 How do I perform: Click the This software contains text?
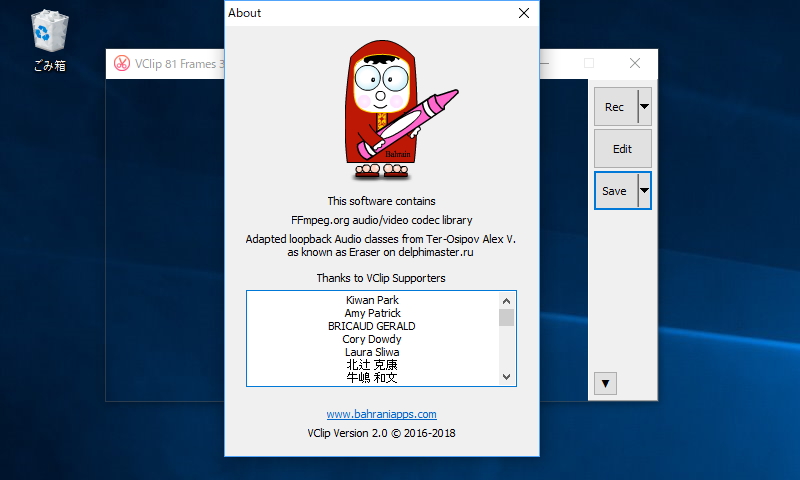(381, 201)
